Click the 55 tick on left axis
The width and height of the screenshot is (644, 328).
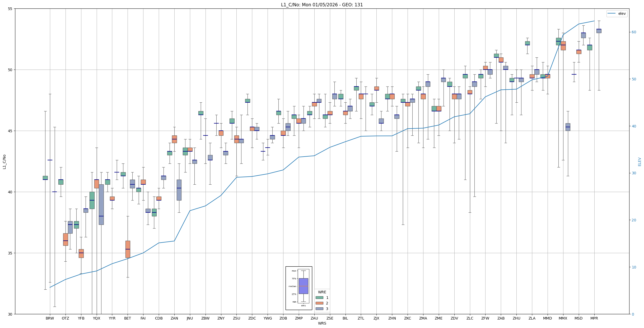(x=11, y=9)
